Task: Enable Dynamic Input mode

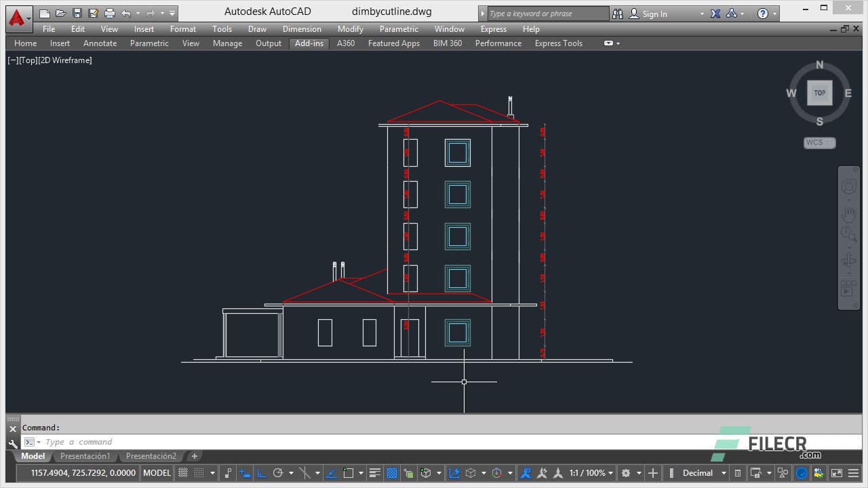Action: (244, 472)
